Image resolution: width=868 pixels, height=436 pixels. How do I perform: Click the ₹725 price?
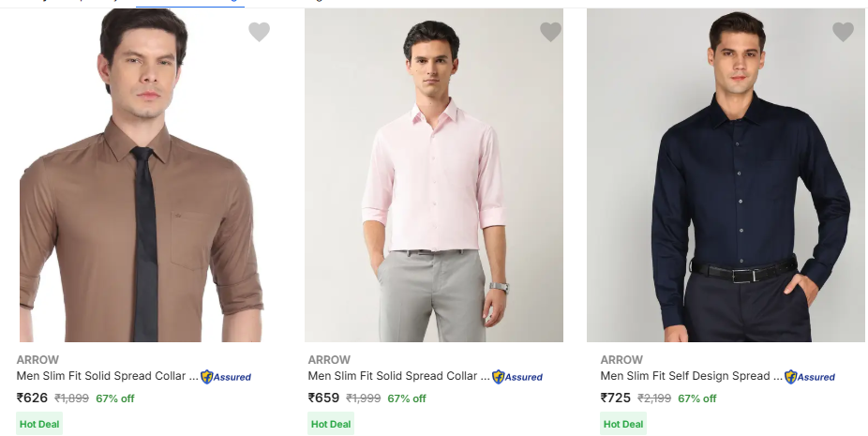(x=616, y=398)
